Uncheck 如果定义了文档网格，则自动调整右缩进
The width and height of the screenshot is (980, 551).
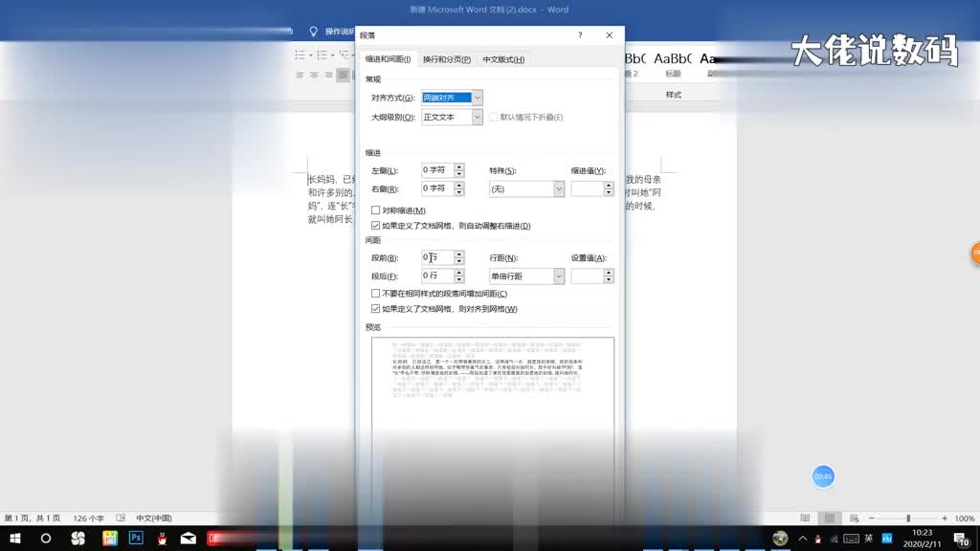(374, 226)
